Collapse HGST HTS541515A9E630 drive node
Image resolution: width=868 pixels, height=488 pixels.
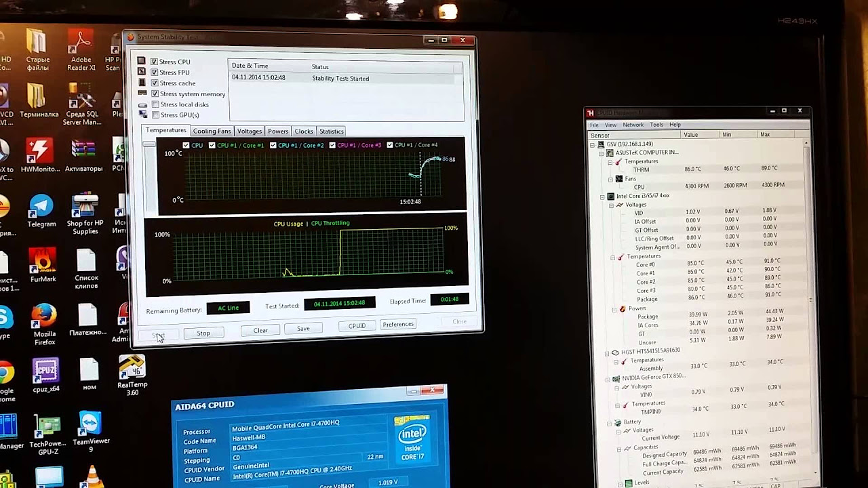pyautogui.click(x=607, y=353)
